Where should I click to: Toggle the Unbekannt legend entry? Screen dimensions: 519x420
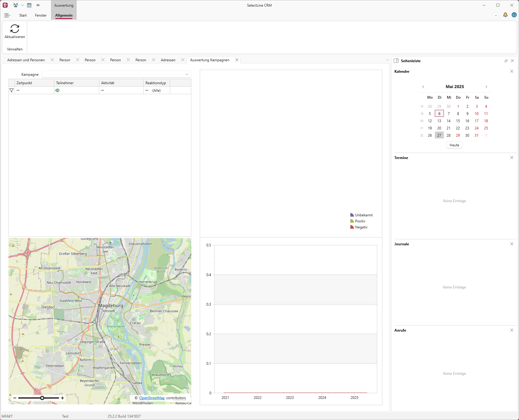coord(361,215)
